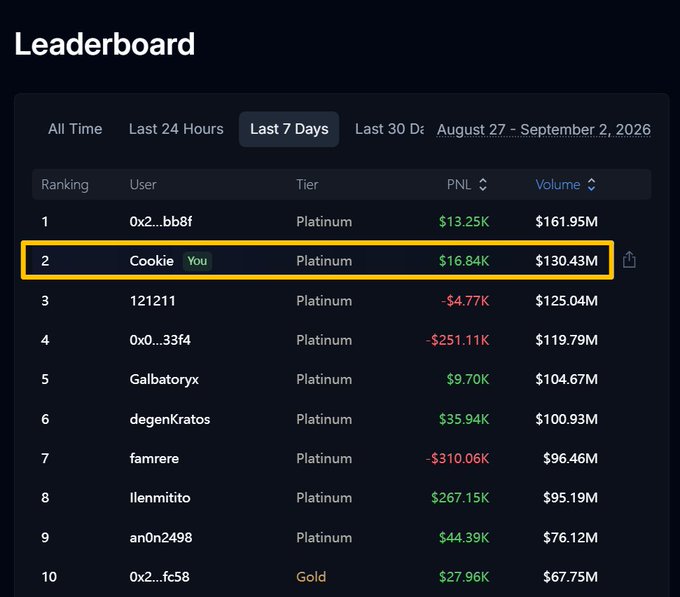
Task: Click the Ranking column header
Action: click(65, 185)
